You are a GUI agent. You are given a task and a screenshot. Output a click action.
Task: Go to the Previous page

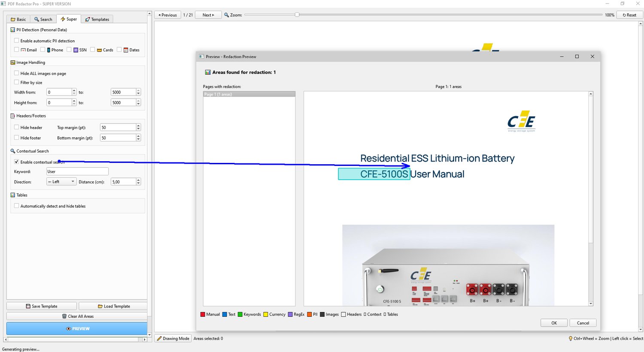click(167, 15)
